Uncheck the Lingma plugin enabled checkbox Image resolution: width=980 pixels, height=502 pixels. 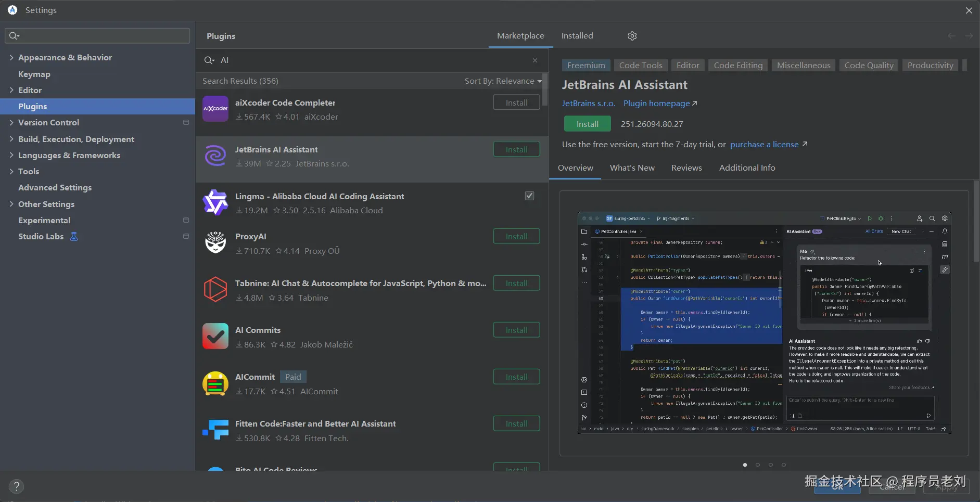529,196
